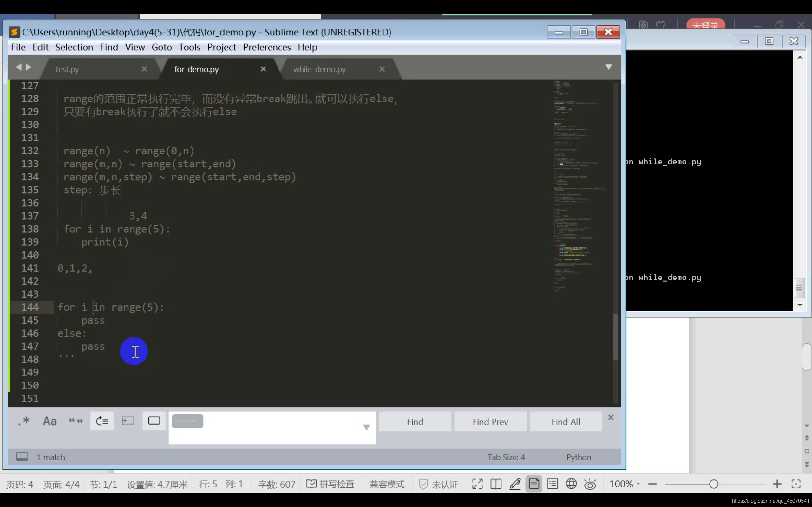812x507 pixels.
Task: Open the Preferences menu
Action: (x=267, y=47)
